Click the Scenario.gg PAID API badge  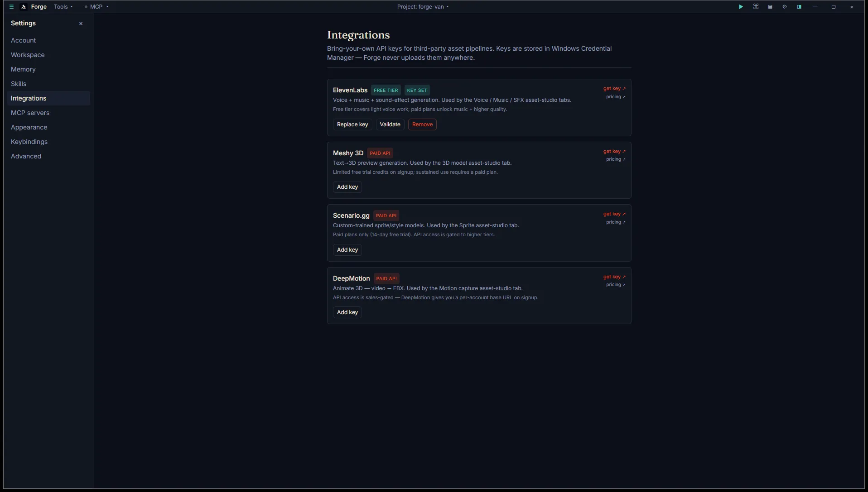(x=386, y=215)
